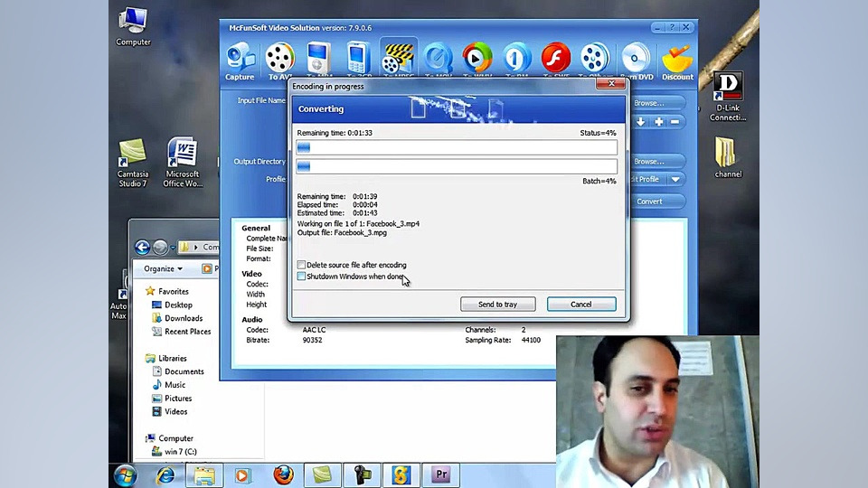Select win 7 (C:) drive
The image size is (868, 488).
[x=181, y=452]
